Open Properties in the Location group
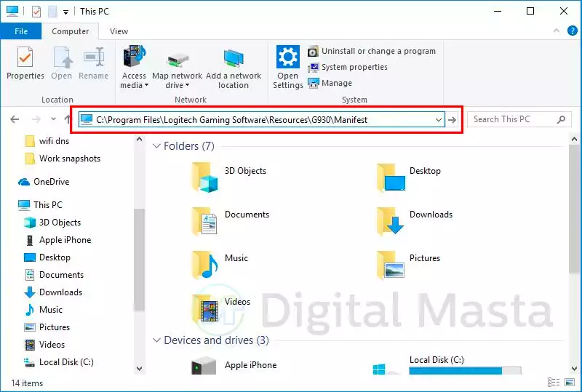582x392 pixels. (x=25, y=63)
